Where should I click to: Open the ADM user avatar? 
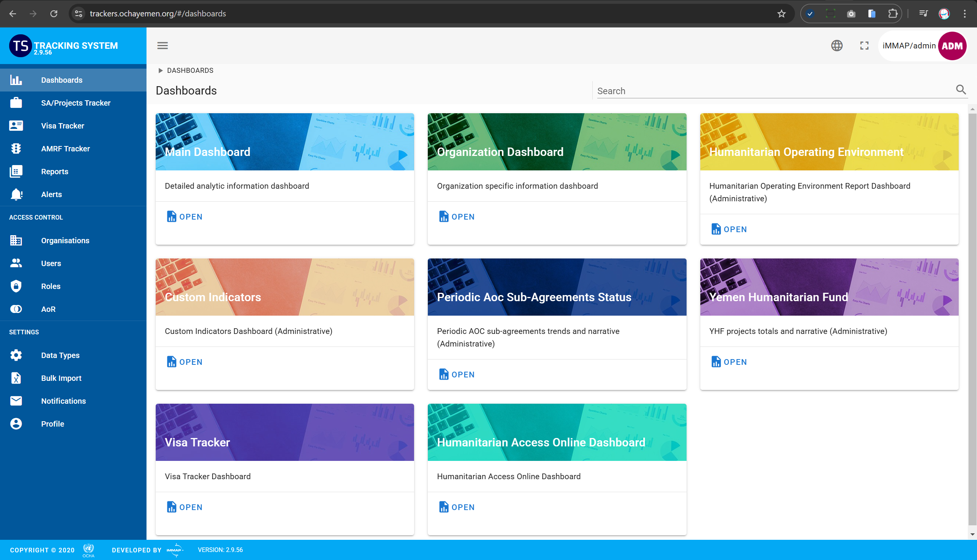(x=952, y=46)
